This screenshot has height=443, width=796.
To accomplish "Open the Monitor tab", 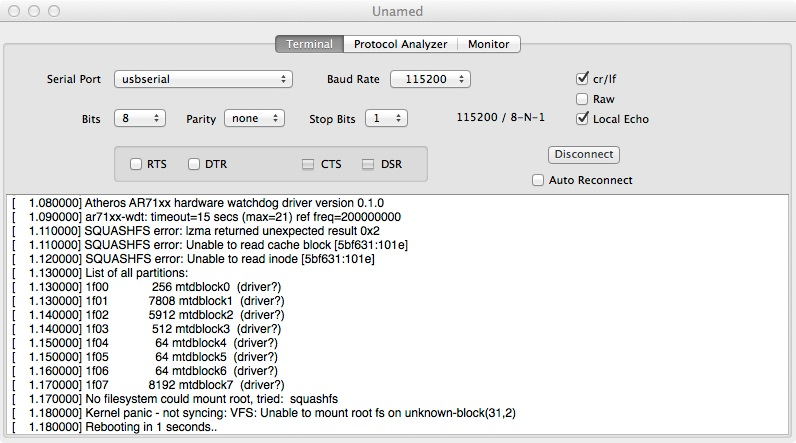I will [x=488, y=44].
